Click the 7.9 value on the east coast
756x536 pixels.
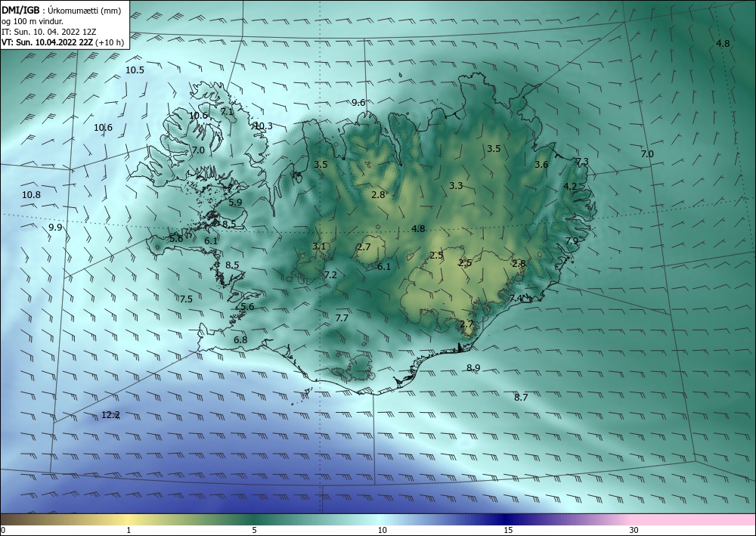[x=572, y=240]
